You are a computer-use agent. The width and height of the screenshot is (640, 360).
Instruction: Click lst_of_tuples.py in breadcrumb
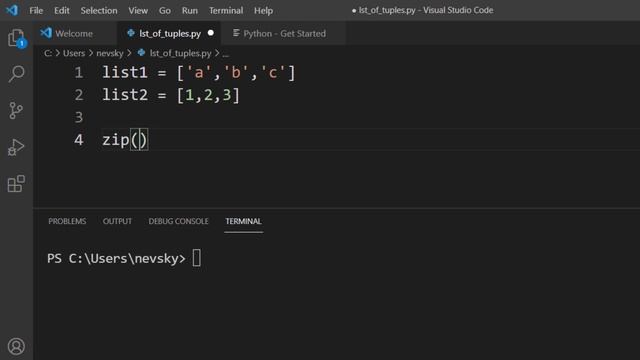click(x=180, y=53)
